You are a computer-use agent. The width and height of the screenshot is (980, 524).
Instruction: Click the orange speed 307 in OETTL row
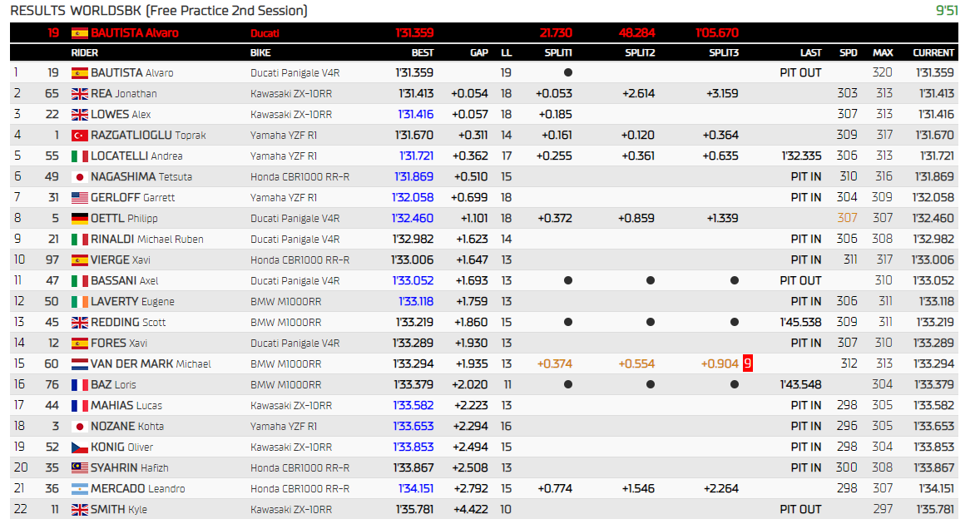847,218
